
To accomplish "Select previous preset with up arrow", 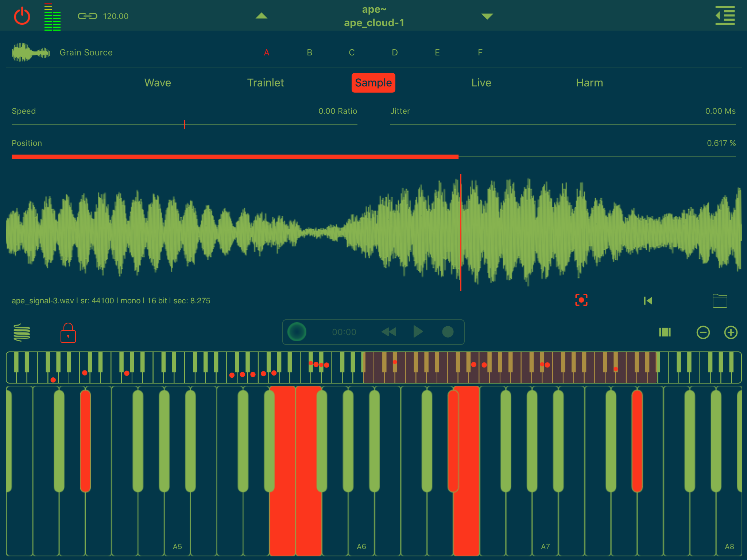I will [x=261, y=16].
